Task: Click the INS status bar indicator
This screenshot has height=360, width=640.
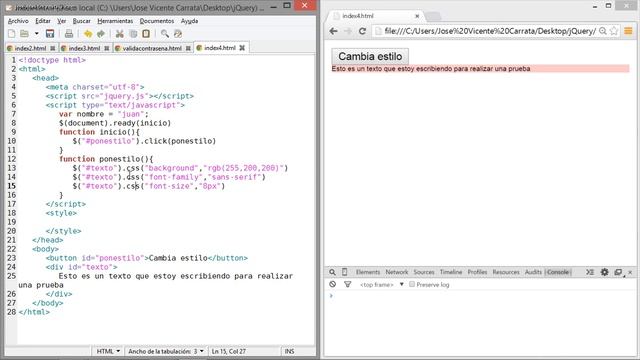Action: (x=289, y=351)
